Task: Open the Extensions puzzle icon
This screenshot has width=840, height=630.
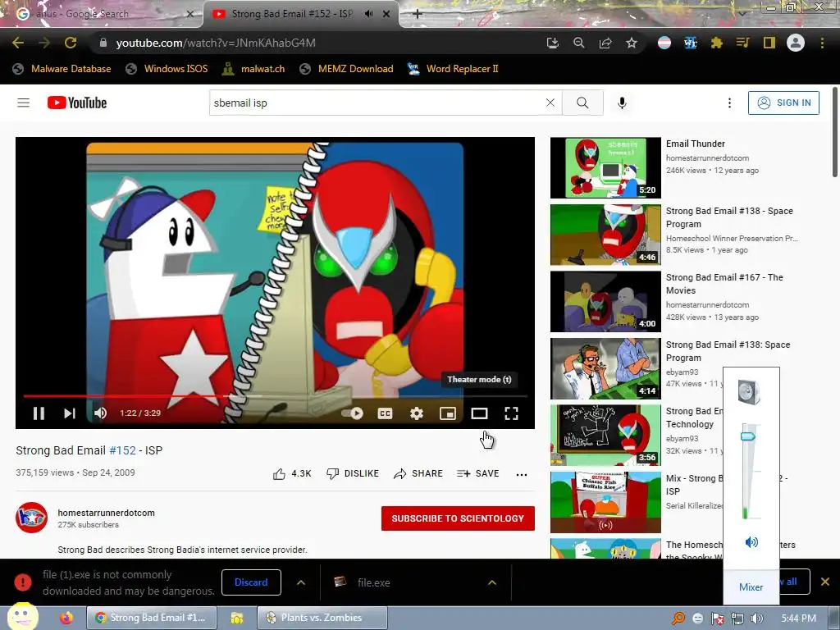Action: pos(716,43)
